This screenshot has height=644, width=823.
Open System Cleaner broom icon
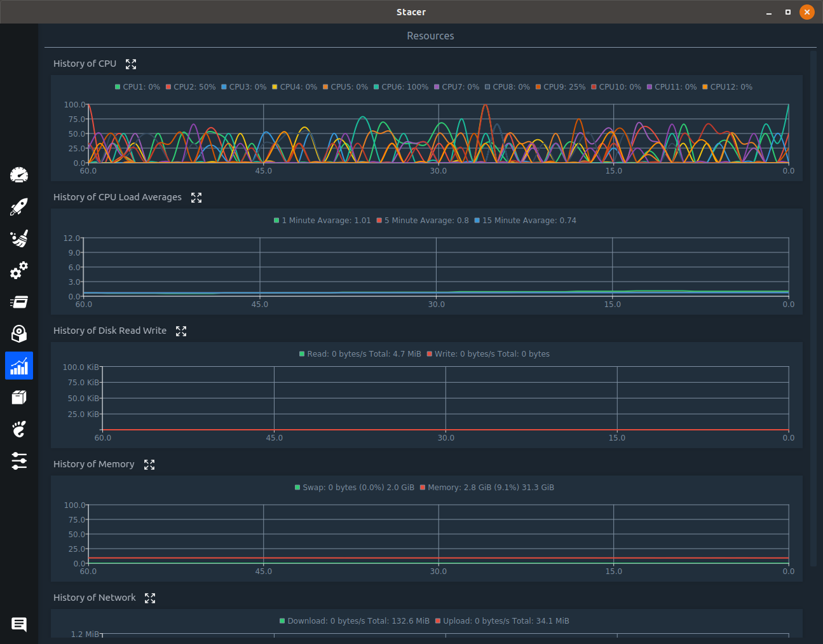coord(19,238)
